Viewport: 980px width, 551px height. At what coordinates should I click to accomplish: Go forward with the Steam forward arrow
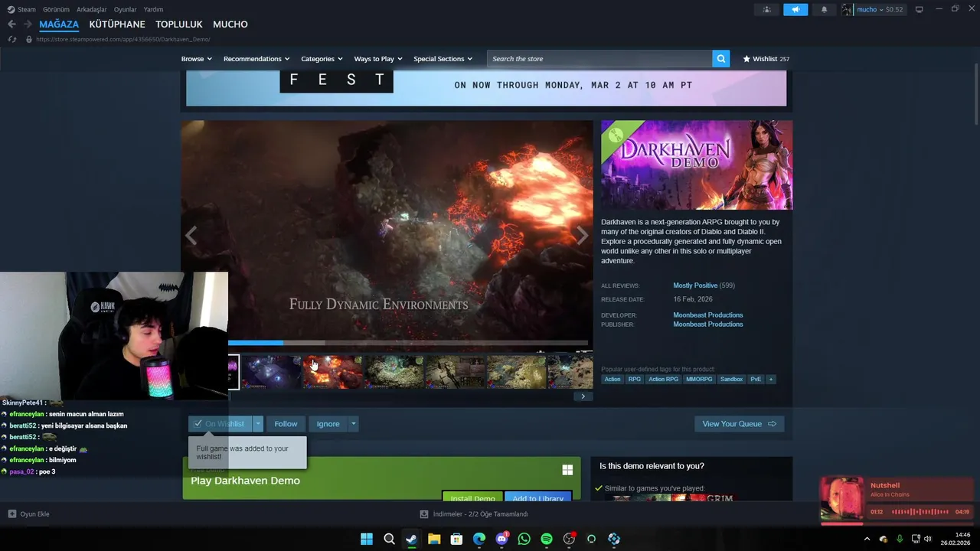pos(28,24)
